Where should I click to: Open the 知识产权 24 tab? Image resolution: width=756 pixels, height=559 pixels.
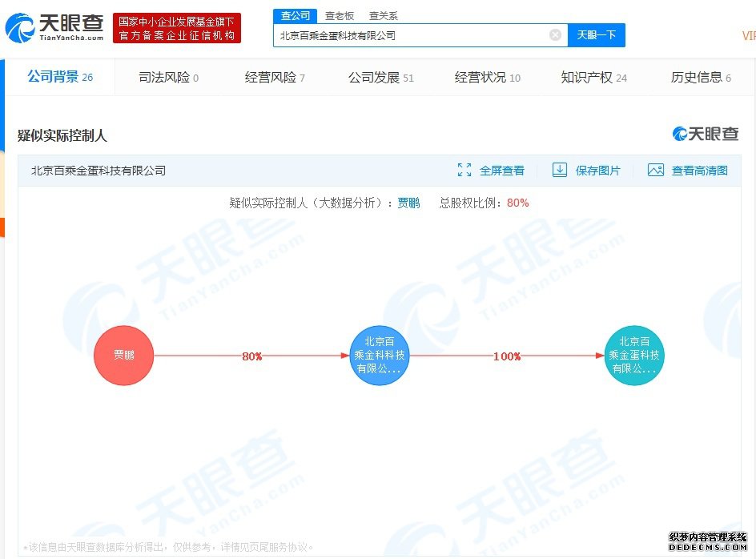[x=594, y=77]
